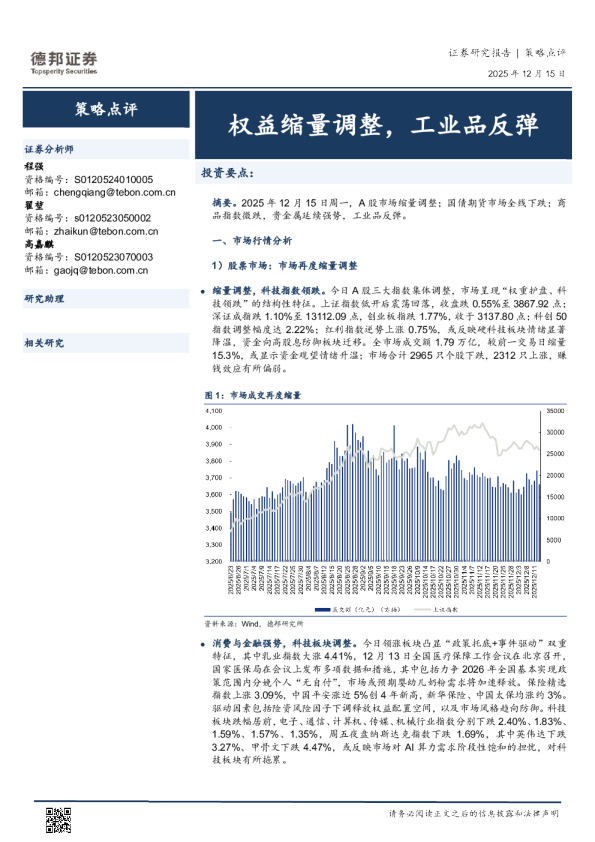Click the 上证指数 line legend entry in chart
This screenshot has width=595, height=842.
[437, 609]
